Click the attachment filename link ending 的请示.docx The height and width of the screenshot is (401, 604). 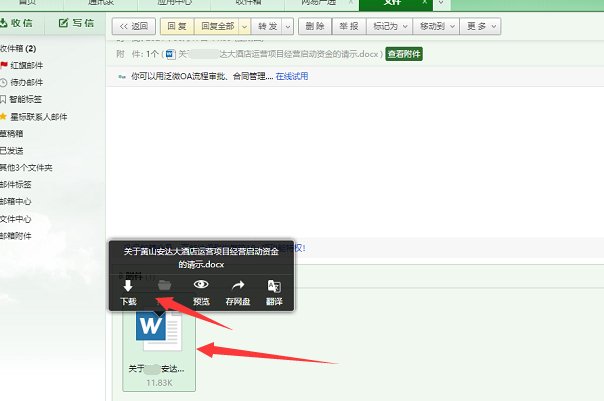278,54
